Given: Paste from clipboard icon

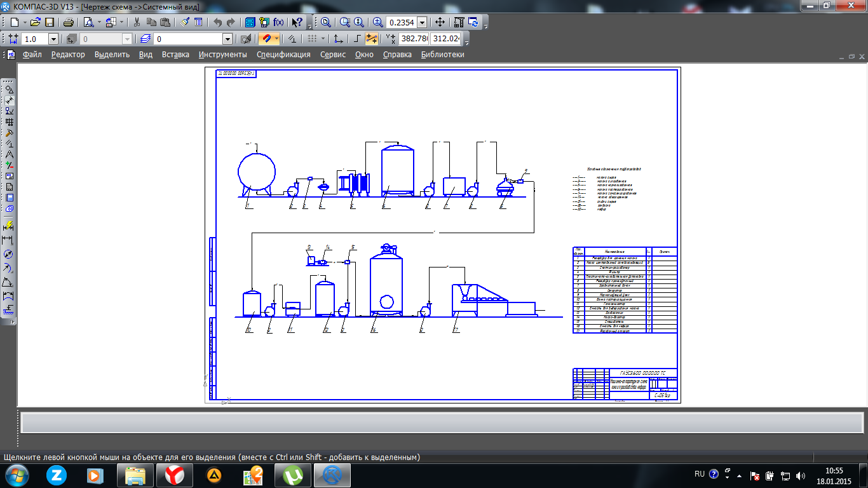Looking at the screenshot, I should pyautogui.click(x=165, y=22).
